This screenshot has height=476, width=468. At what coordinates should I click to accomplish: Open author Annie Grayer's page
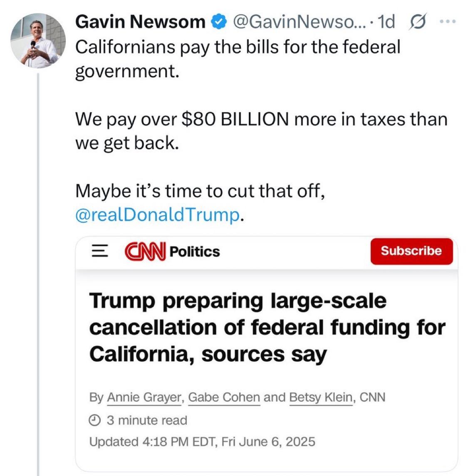[x=144, y=397]
